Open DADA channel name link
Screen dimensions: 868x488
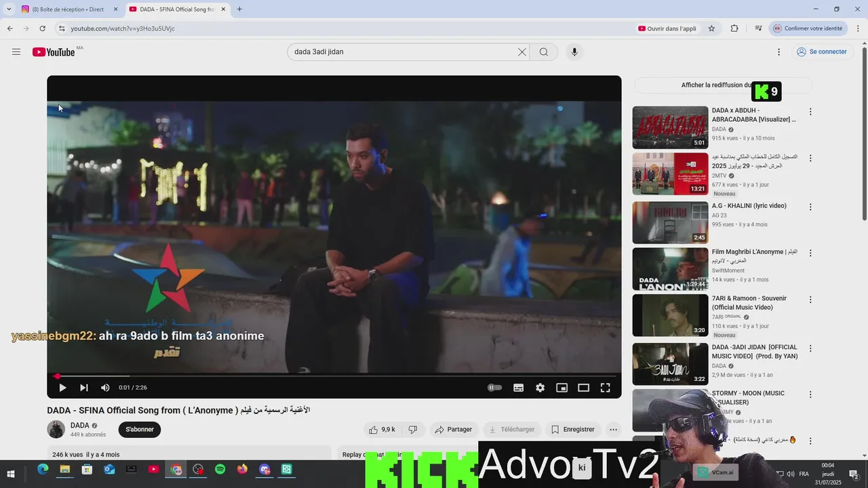click(x=80, y=426)
